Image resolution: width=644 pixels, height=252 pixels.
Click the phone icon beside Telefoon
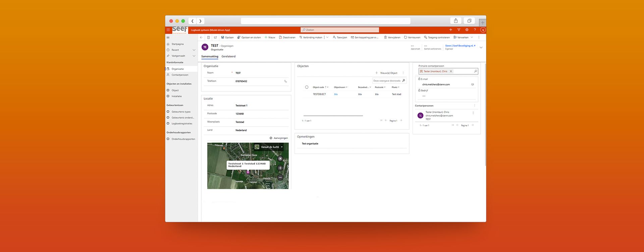[285, 81]
